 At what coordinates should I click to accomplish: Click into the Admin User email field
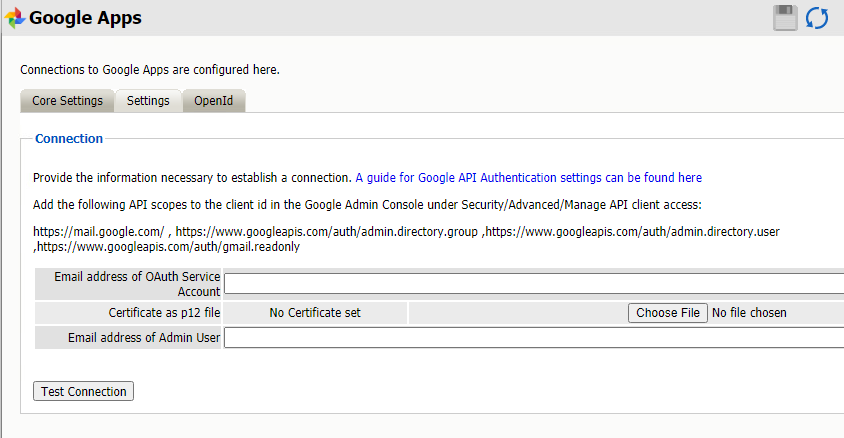(x=533, y=338)
